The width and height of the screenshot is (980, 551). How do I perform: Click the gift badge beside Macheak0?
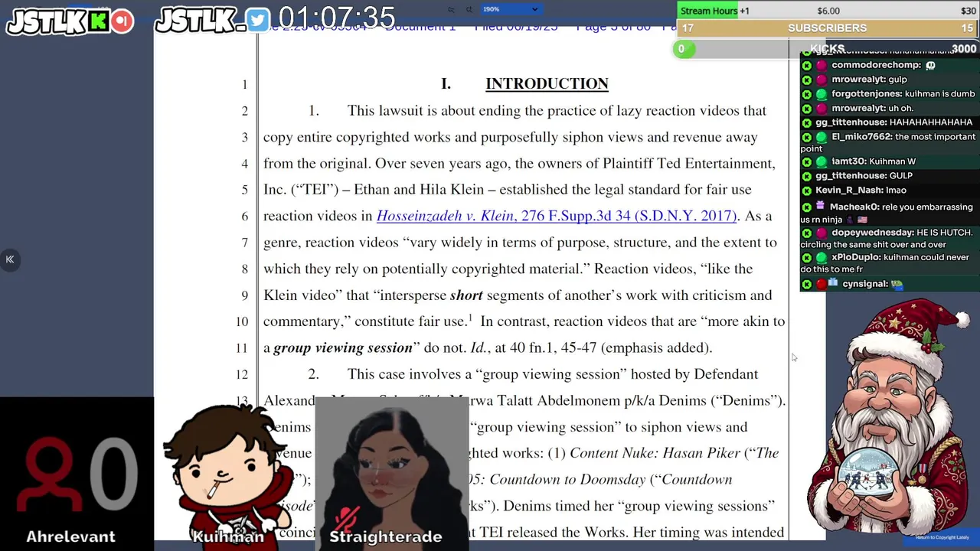(822, 206)
